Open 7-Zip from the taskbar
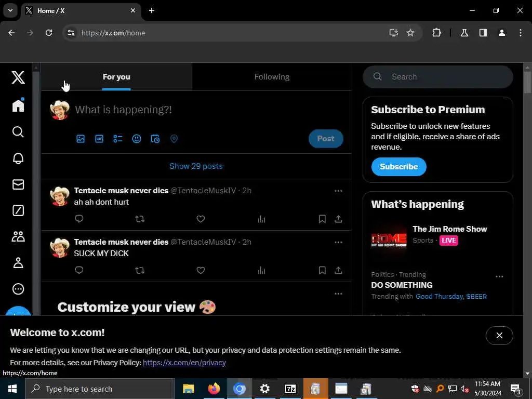The width and height of the screenshot is (532, 399). point(290,389)
